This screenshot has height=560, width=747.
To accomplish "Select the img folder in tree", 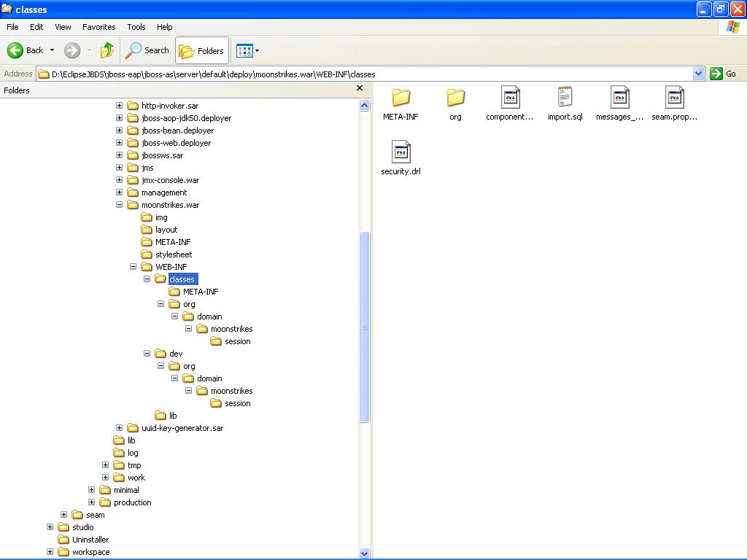I will coord(161,217).
